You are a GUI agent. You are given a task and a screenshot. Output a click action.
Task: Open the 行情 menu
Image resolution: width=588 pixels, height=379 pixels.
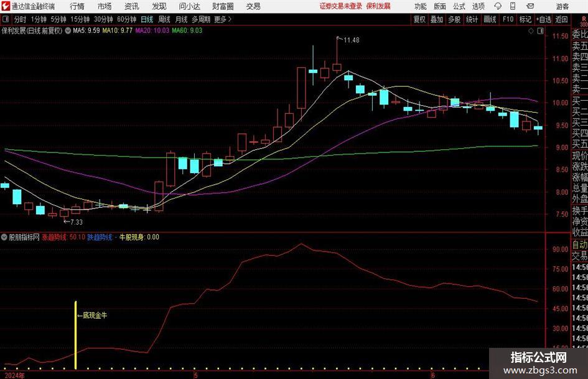pyautogui.click(x=77, y=6)
